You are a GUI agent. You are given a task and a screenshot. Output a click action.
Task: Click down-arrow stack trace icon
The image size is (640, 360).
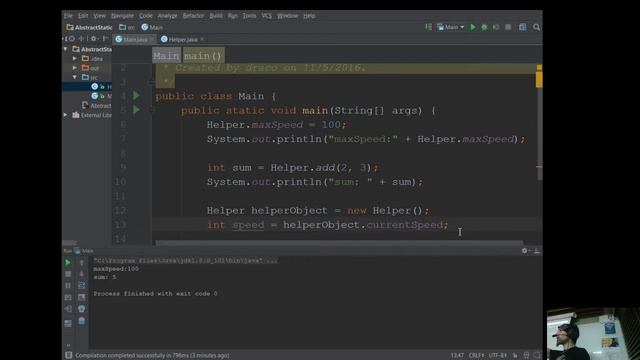82,274
